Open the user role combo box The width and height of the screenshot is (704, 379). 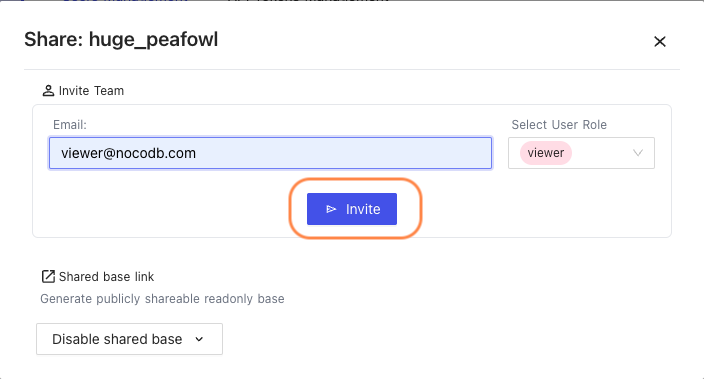pyautogui.click(x=581, y=153)
